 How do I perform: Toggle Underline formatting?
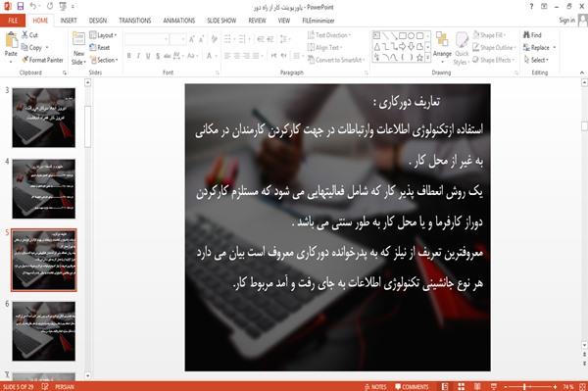point(148,56)
